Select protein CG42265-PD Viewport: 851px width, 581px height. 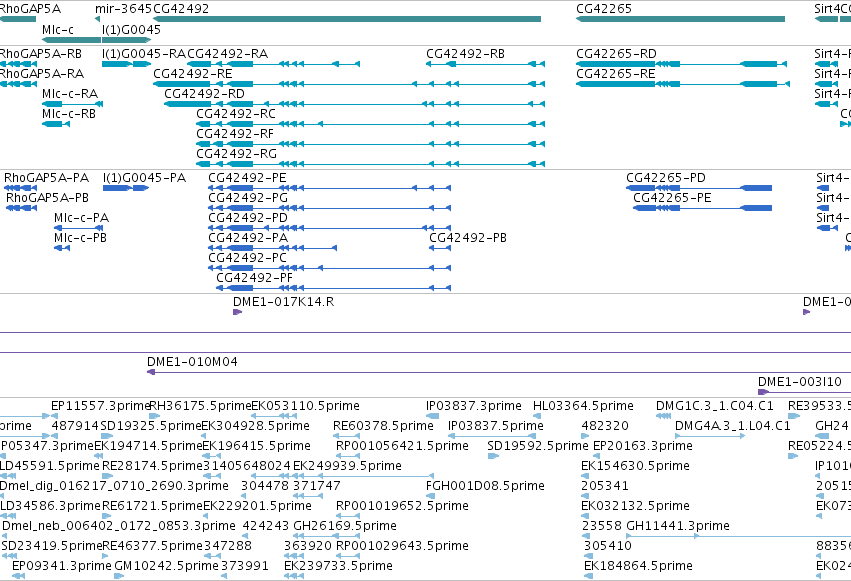click(699, 188)
